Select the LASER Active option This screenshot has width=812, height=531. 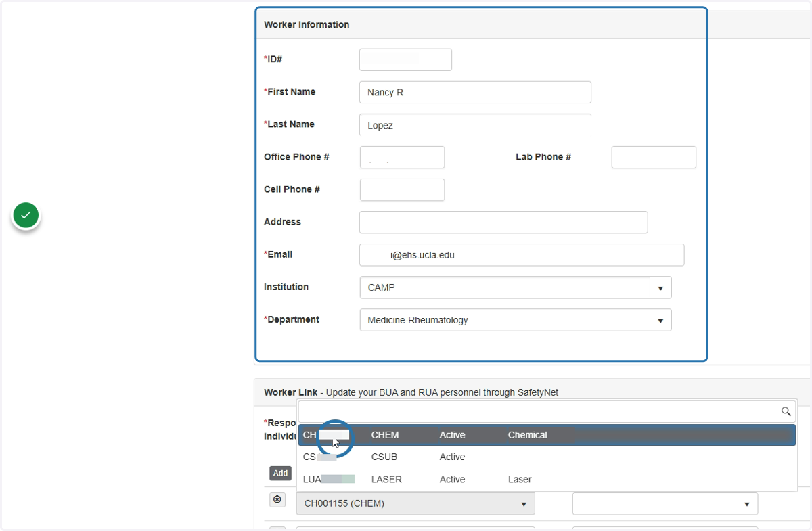pyautogui.click(x=547, y=480)
